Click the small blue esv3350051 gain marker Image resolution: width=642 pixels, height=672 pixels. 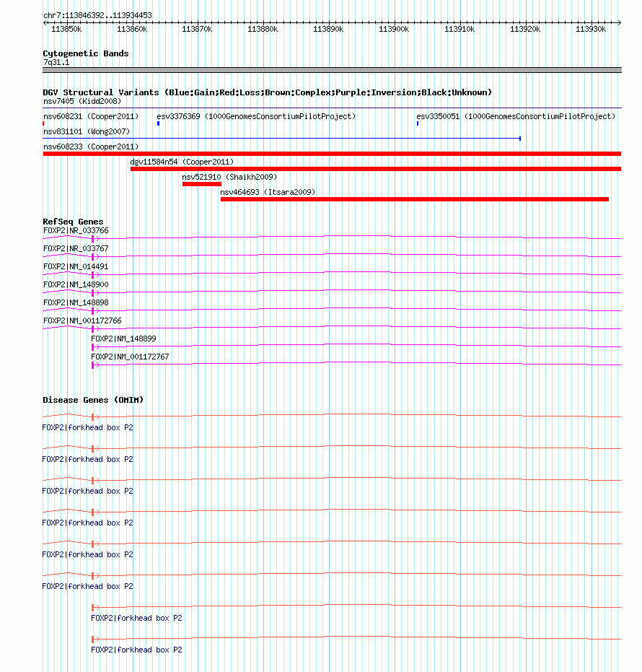[x=418, y=123]
